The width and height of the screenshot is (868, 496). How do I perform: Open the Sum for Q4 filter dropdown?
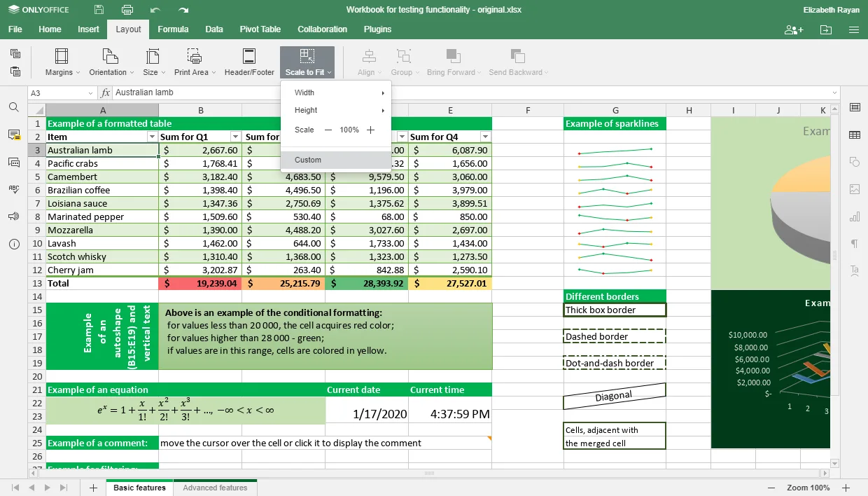486,137
